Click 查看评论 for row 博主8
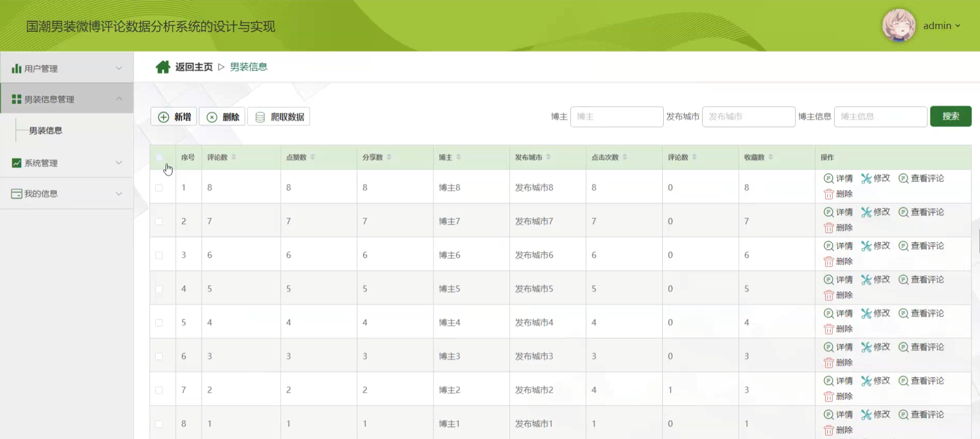The width and height of the screenshot is (980, 439). click(x=921, y=178)
